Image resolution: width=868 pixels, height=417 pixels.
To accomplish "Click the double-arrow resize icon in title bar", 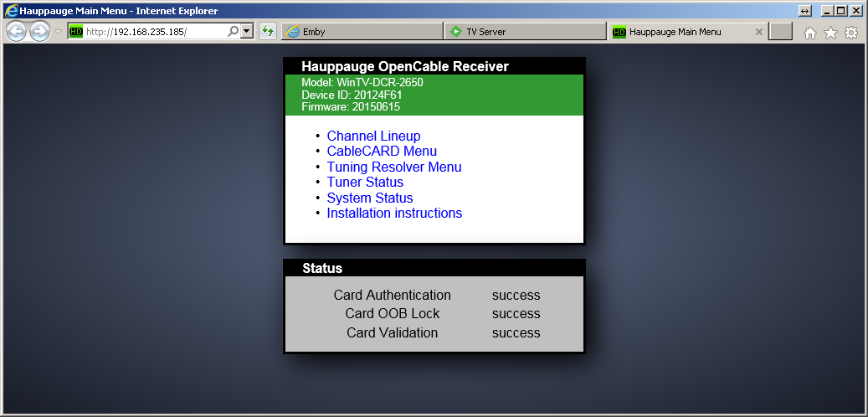I will point(805,11).
